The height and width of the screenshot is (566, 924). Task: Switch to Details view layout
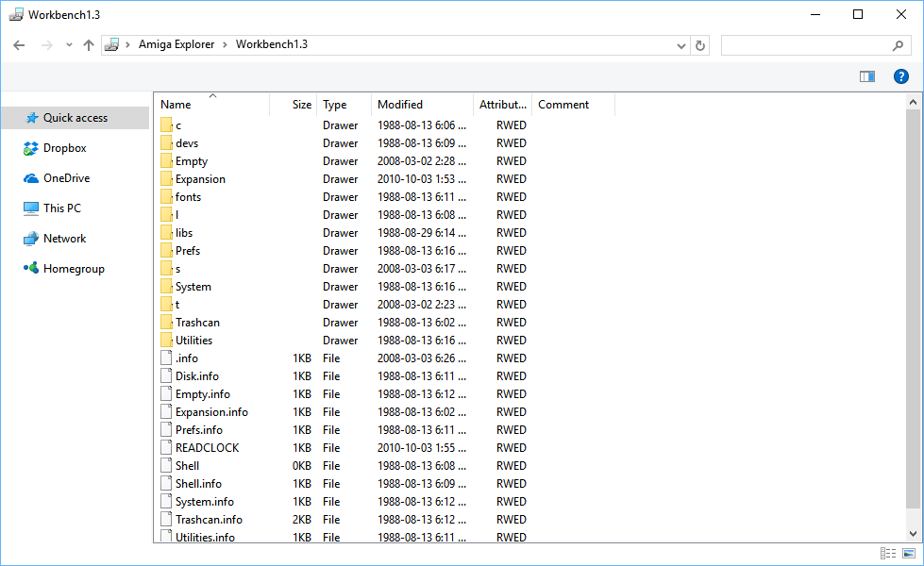tap(888, 553)
